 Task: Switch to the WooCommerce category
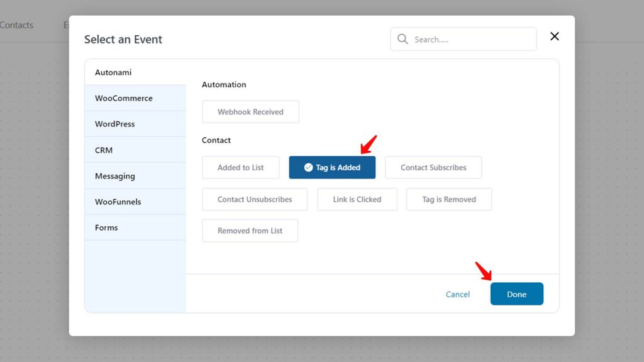click(x=135, y=98)
